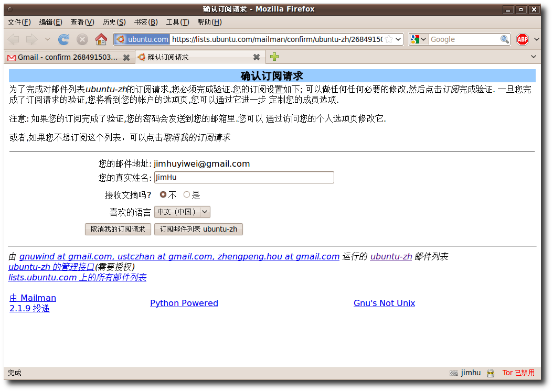Click the Python Powered link

pyautogui.click(x=184, y=303)
